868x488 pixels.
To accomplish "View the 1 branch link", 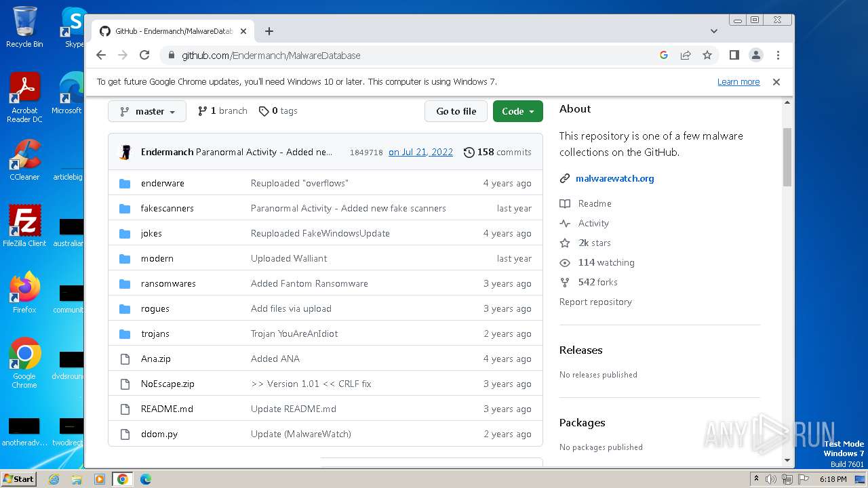I will pos(222,111).
